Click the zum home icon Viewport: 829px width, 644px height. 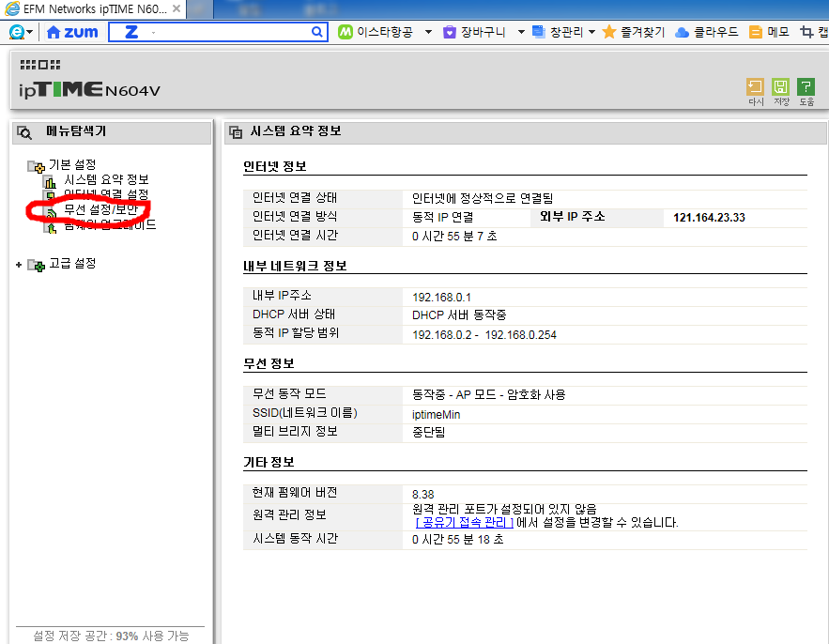[54, 32]
